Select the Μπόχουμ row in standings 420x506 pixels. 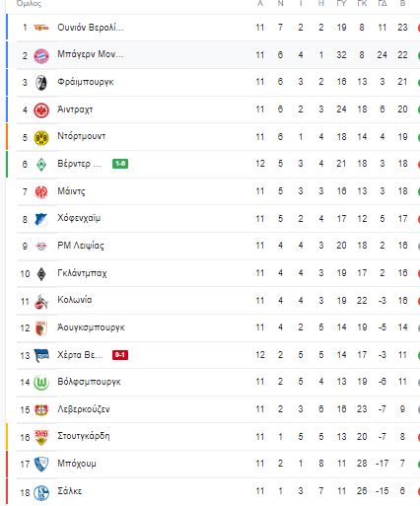(x=213, y=465)
